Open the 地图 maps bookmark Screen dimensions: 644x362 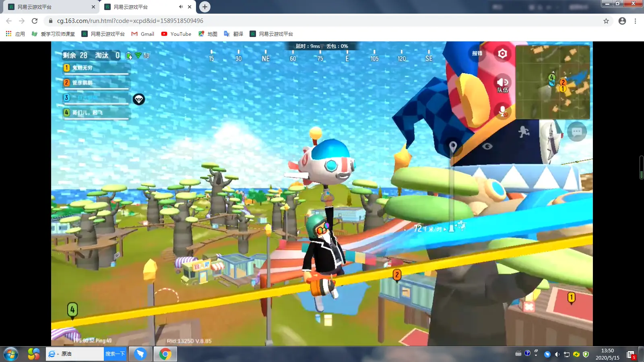tap(208, 34)
